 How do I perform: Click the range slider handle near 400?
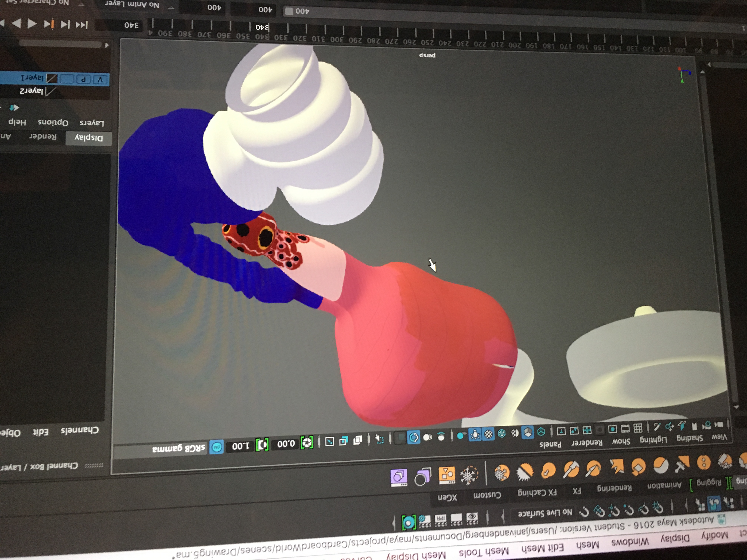click(x=289, y=11)
